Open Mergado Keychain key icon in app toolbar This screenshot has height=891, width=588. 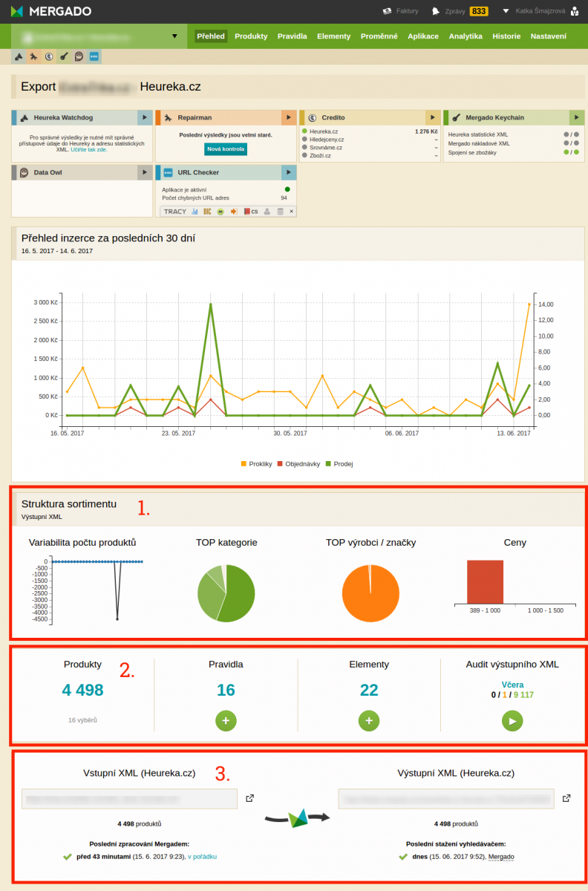pyautogui.click(x=64, y=56)
